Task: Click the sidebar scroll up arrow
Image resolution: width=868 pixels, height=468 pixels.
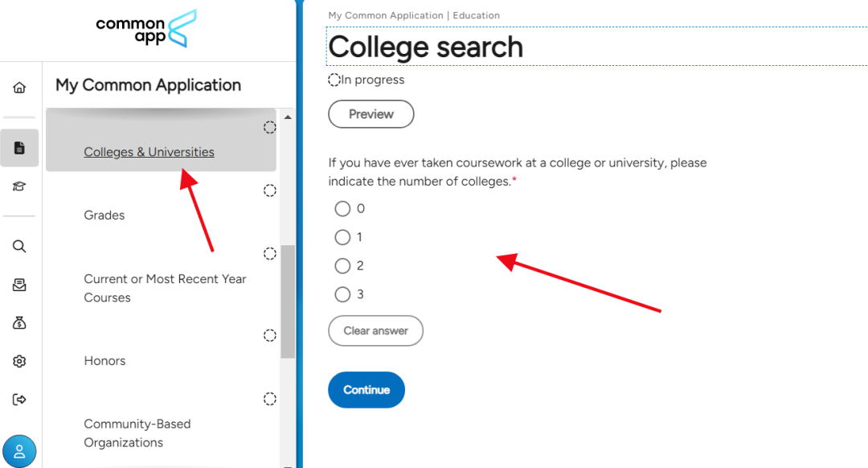Action: pos(288,117)
